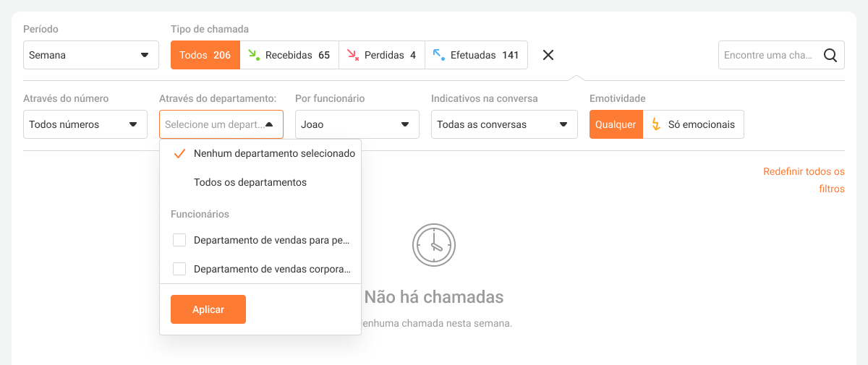Viewport: 868px width, 365px height.
Task: Filter by Perdidas missed calls
Action: (381, 55)
